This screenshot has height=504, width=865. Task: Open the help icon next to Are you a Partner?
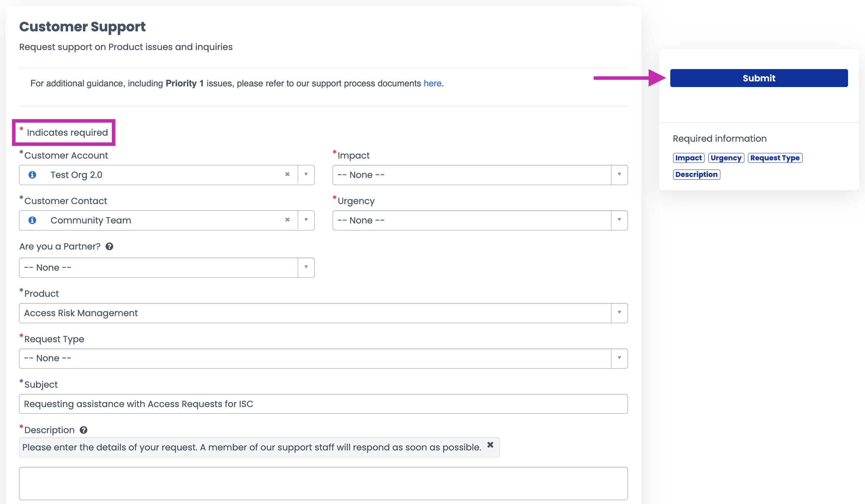tap(109, 246)
